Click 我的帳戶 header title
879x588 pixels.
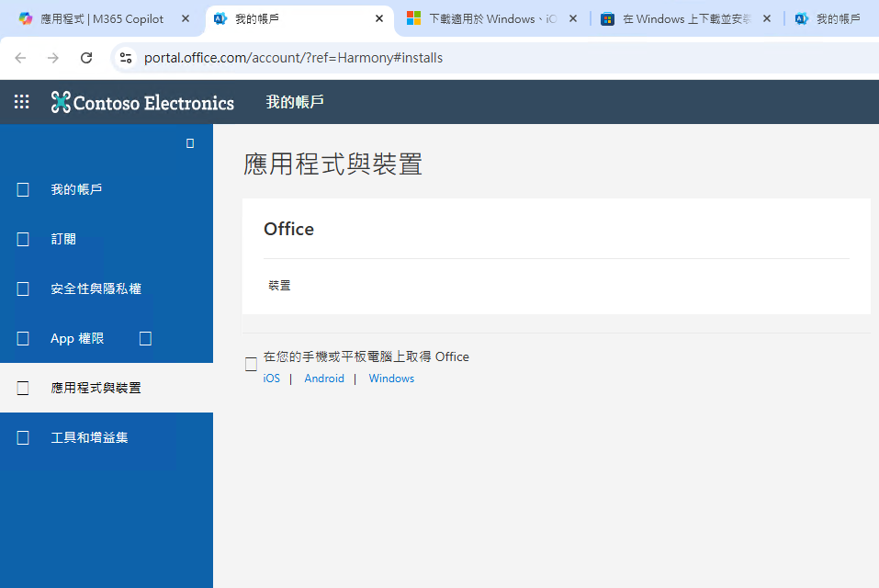295,102
